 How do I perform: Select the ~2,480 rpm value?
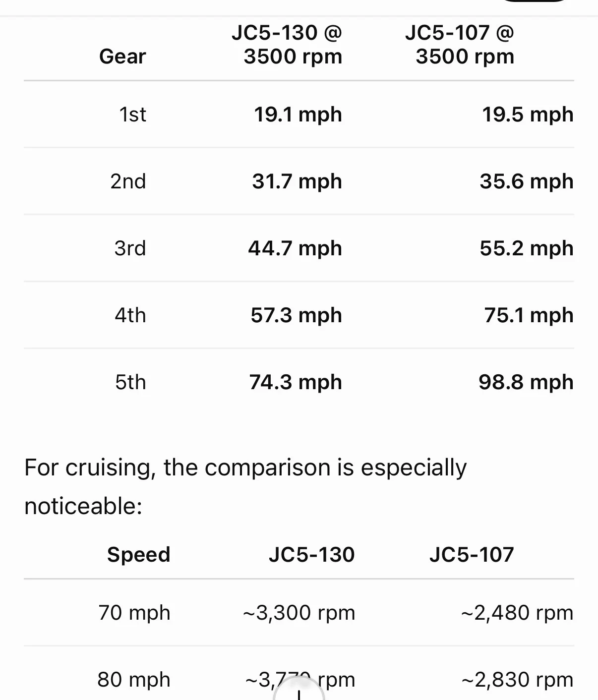517,613
